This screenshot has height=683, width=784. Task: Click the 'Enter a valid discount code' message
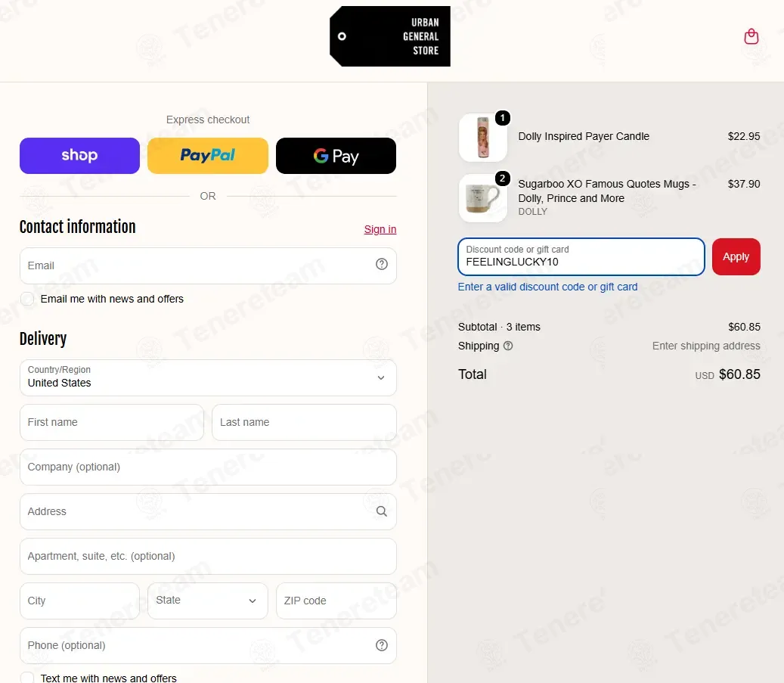coord(547,287)
